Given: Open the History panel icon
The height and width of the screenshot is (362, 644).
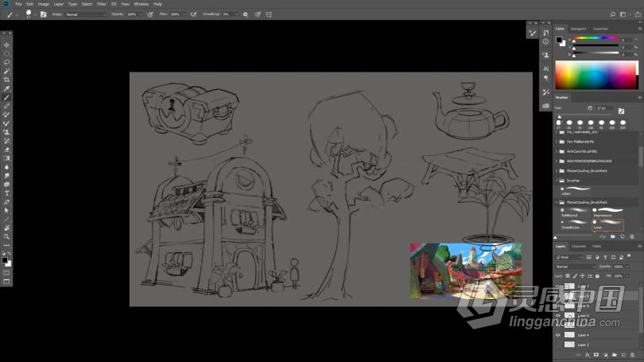Looking at the screenshot, I should (x=545, y=33).
